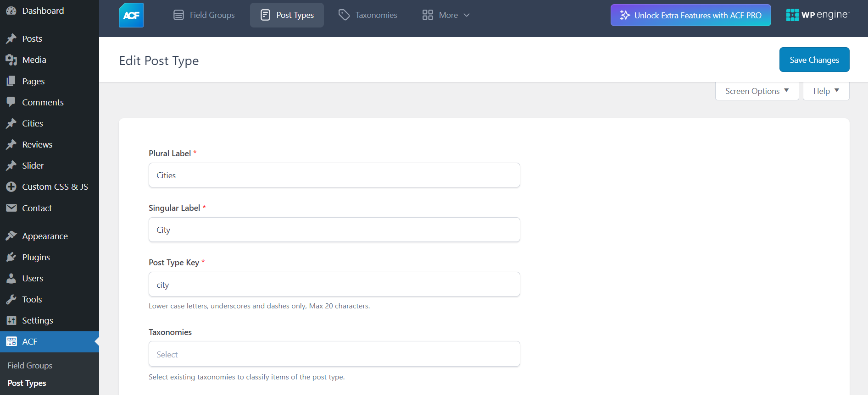Screen dimensions: 868x395
Task: Click the Users person icon
Action: click(11, 278)
